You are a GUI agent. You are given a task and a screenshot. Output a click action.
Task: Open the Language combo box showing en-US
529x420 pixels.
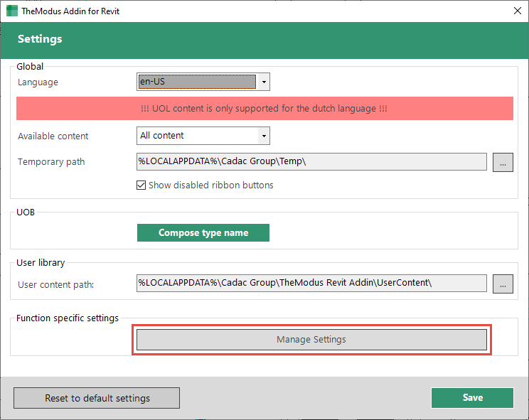(203, 82)
